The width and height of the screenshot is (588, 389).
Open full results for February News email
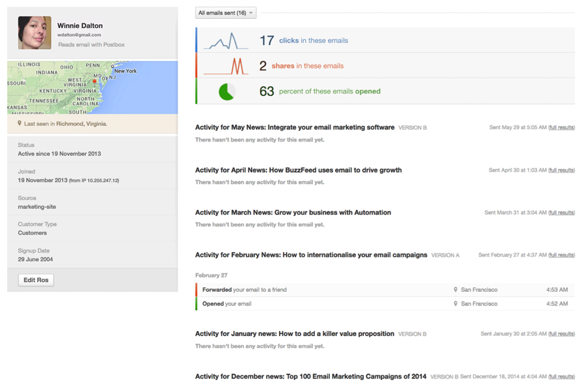[561, 255]
